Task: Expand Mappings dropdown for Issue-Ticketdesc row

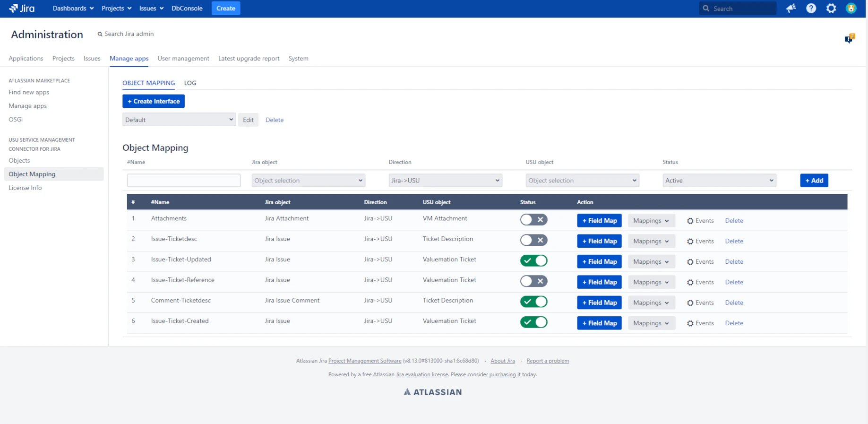Action: (x=652, y=241)
